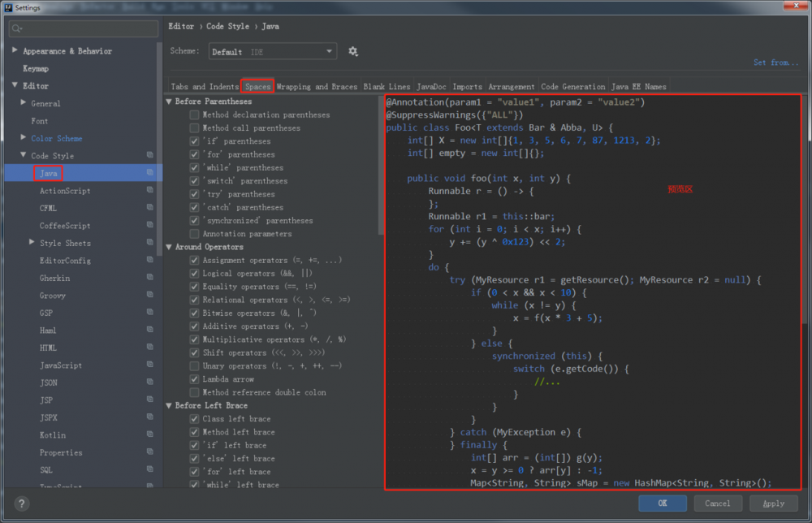Switch to Wrapping and Braces tab
812x523 pixels.
tap(316, 87)
